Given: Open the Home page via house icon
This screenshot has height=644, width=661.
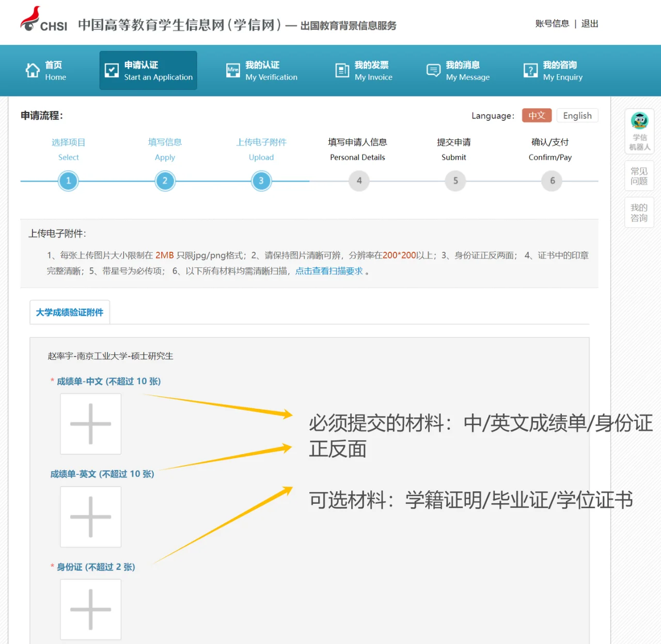Looking at the screenshot, I should click(x=33, y=70).
